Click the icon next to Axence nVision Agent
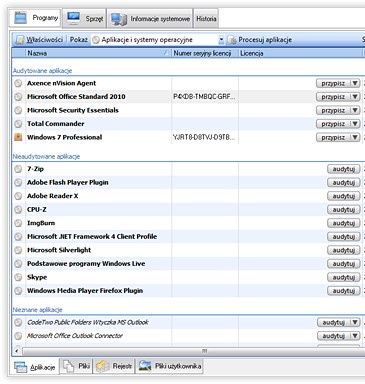The image size is (365, 384). (x=18, y=83)
